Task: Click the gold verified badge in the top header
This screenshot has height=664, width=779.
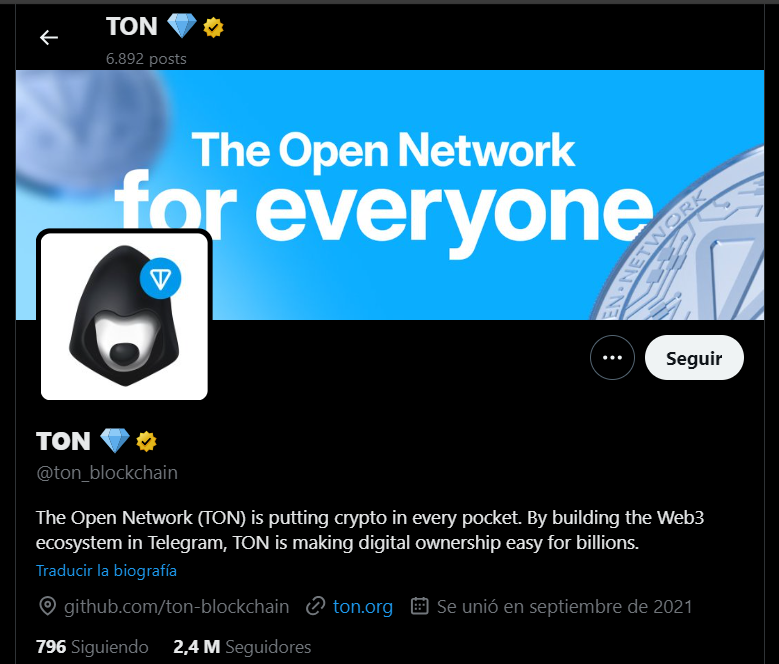Action: 213,27
